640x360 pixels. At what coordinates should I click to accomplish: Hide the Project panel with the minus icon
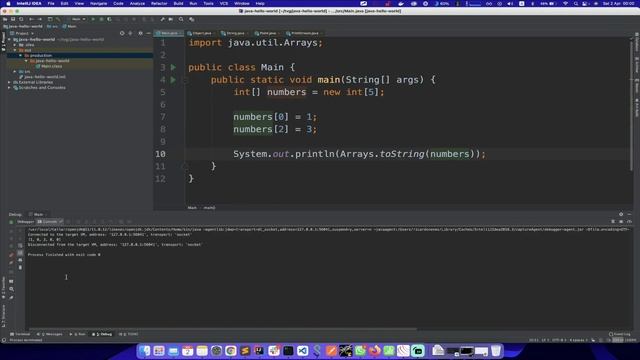click(148, 33)
